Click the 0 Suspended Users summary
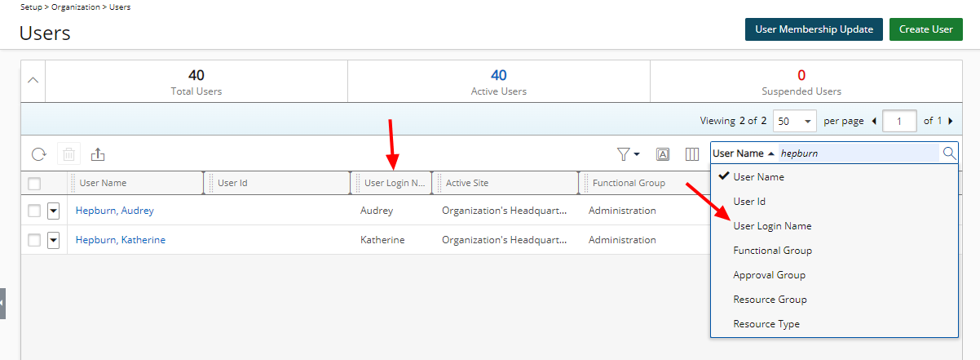Viewport: 980px width, 360px height. (801, 82)
